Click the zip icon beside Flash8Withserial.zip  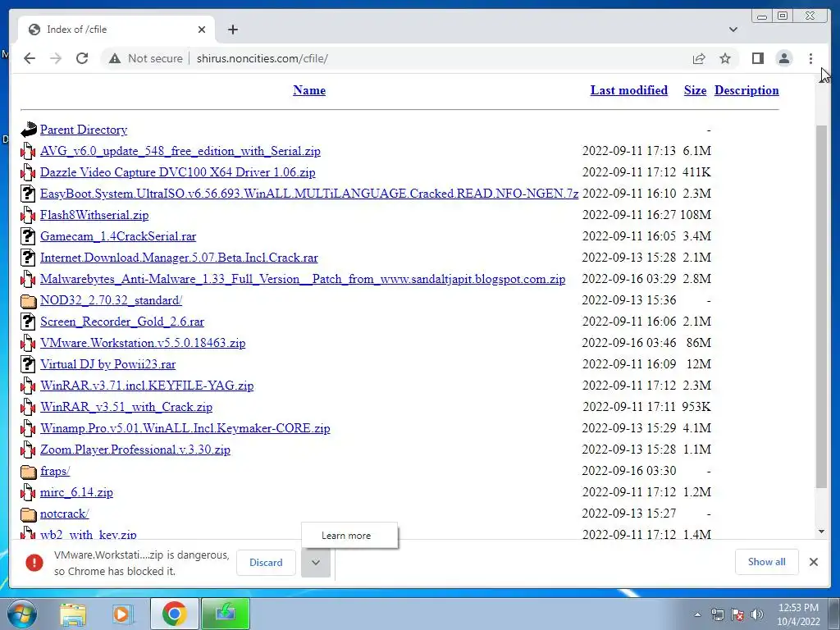tap(28, 216)
